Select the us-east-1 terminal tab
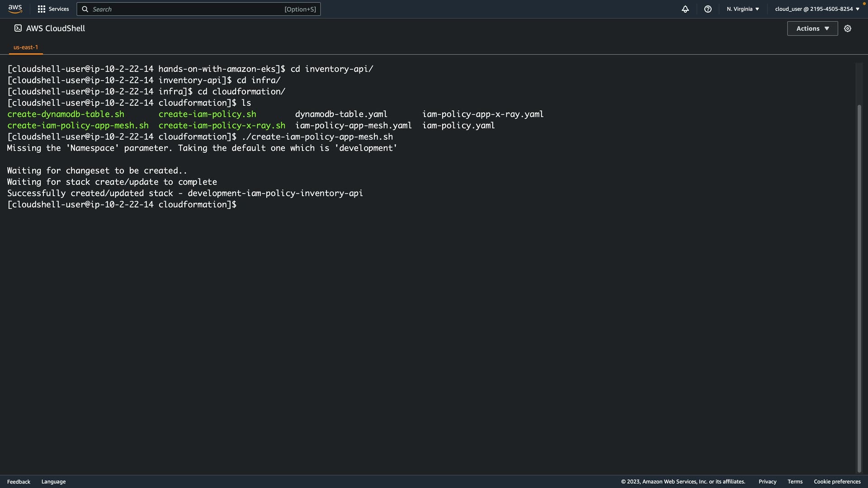 (x=26, y=47)
